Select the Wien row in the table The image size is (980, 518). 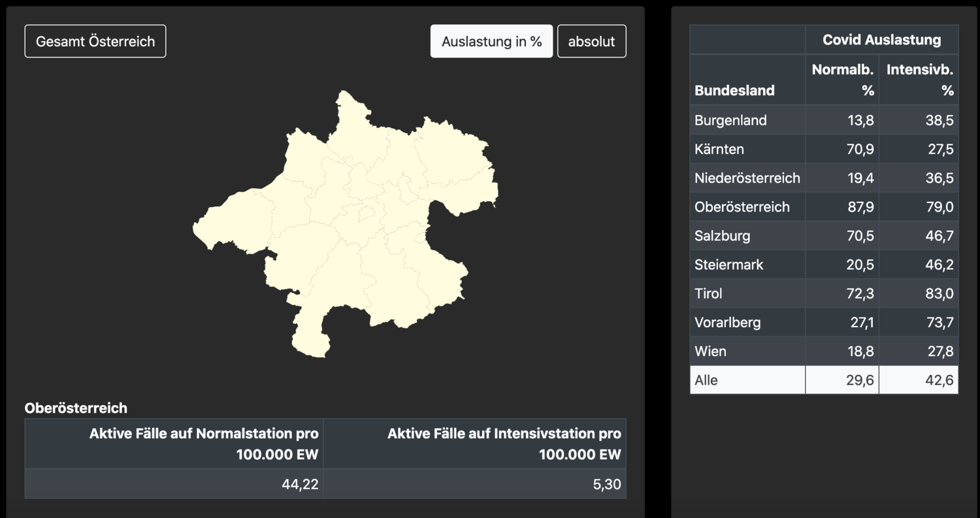click(x=747, y=351)
